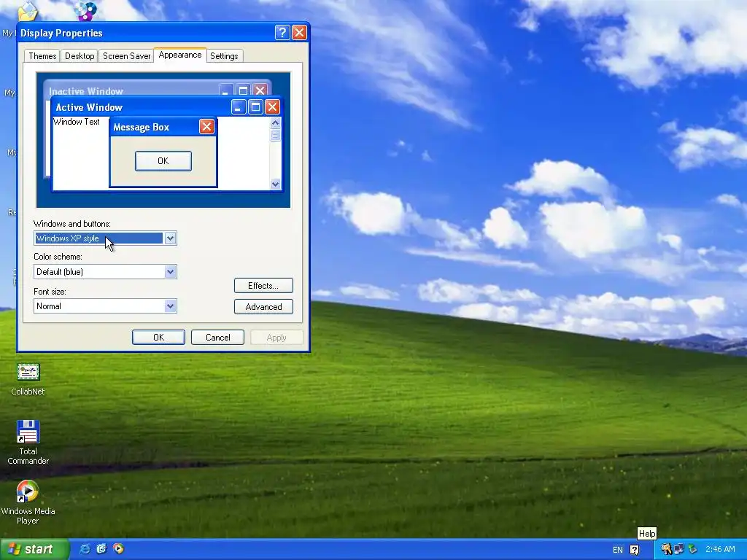Click the EN language indicator

pos(617,550)
